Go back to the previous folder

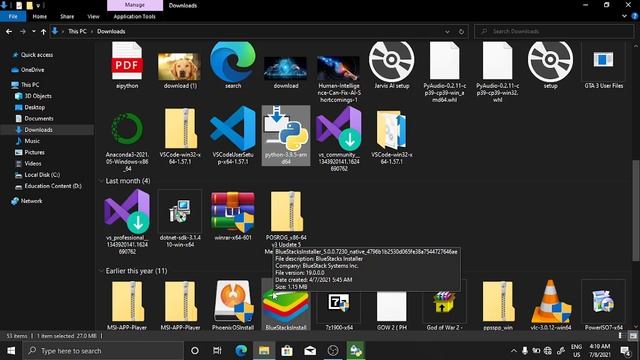point(9,31)
